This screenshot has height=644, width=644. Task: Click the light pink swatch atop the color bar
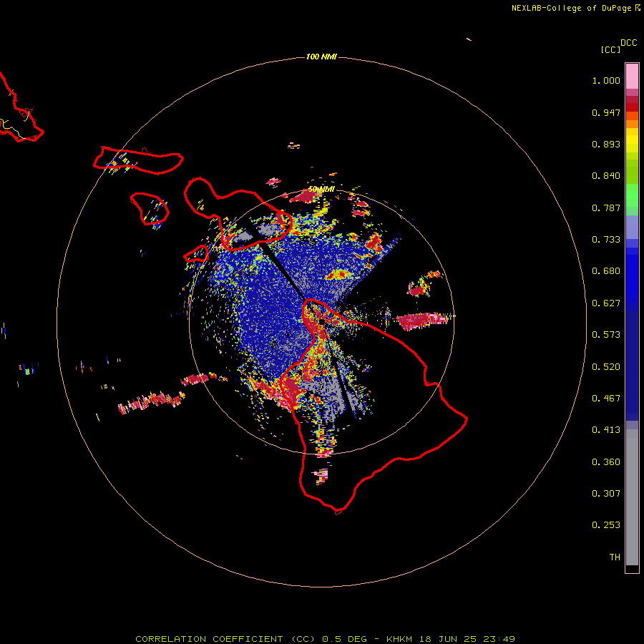(x=632, y=76)
